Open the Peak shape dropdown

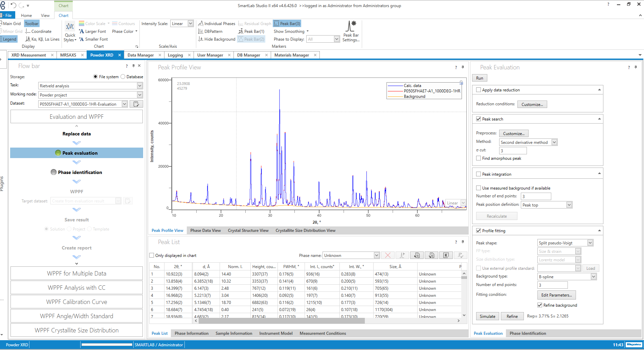tap(590, 243)
